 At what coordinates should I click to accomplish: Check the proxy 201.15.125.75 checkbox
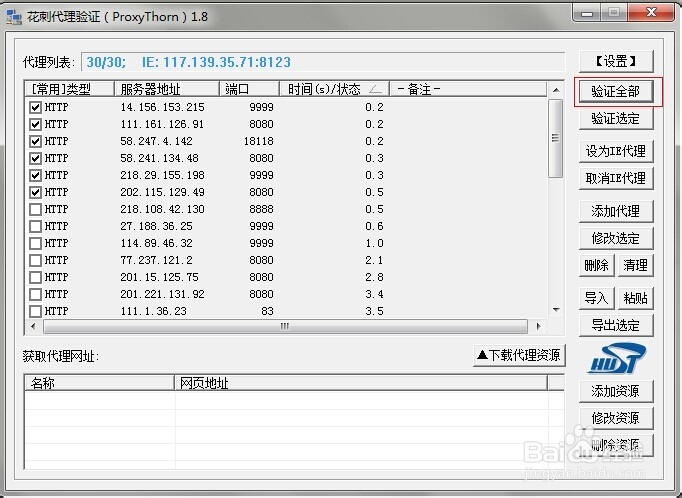click(x=35, y=277)
